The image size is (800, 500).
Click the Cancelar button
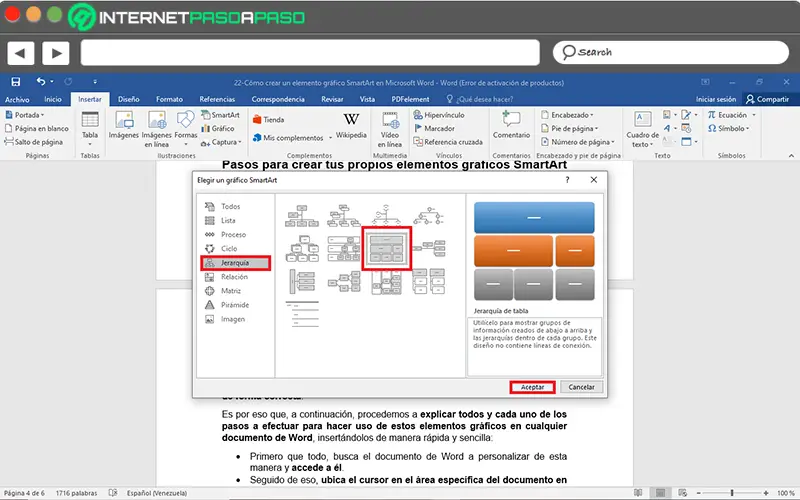pyautogui.click(x=581, y=387)
